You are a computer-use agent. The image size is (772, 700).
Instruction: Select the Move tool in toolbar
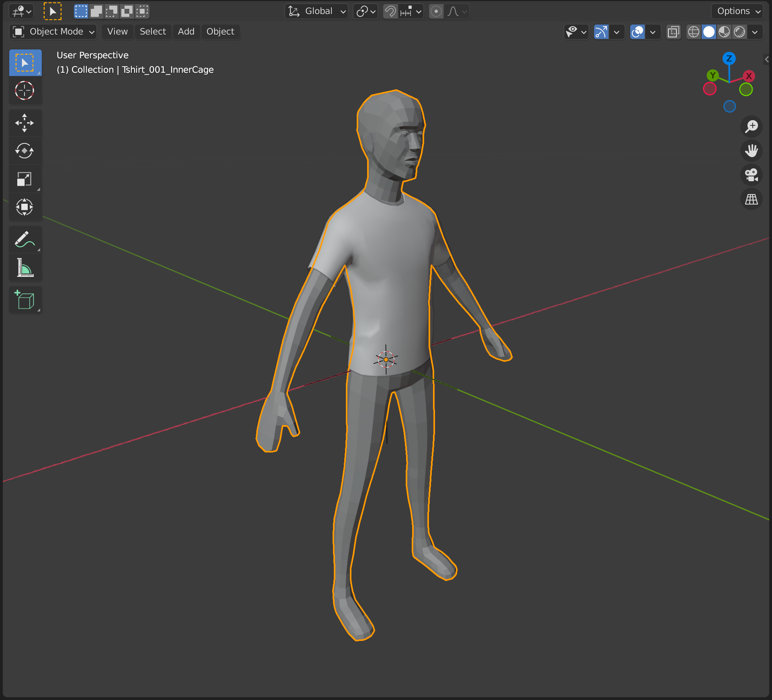[x=24, y=122]
